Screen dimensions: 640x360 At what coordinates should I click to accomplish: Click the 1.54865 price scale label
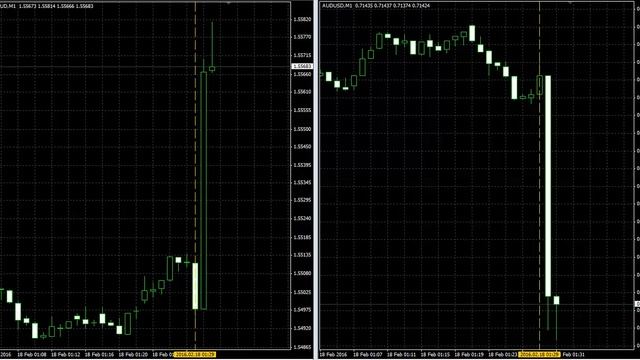302,347
